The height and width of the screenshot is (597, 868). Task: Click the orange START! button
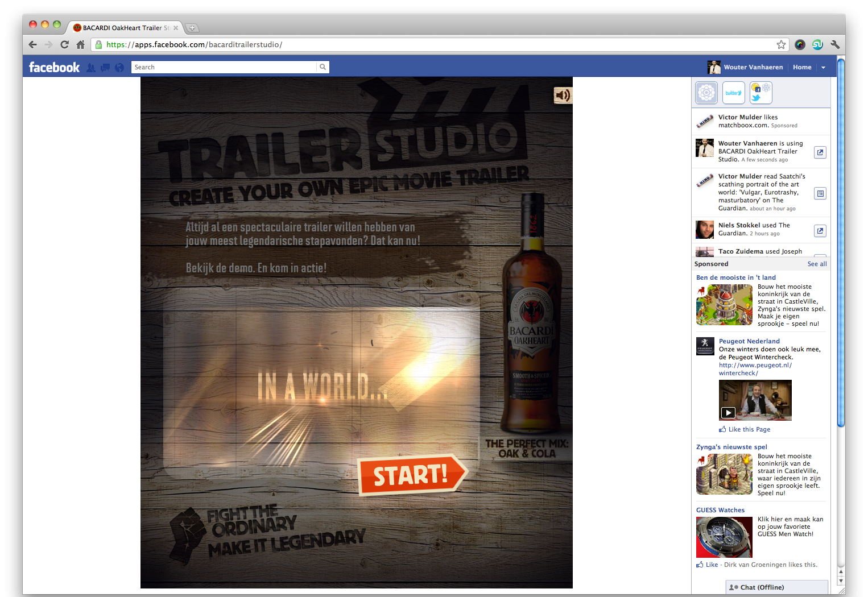(x=413, y=475)
